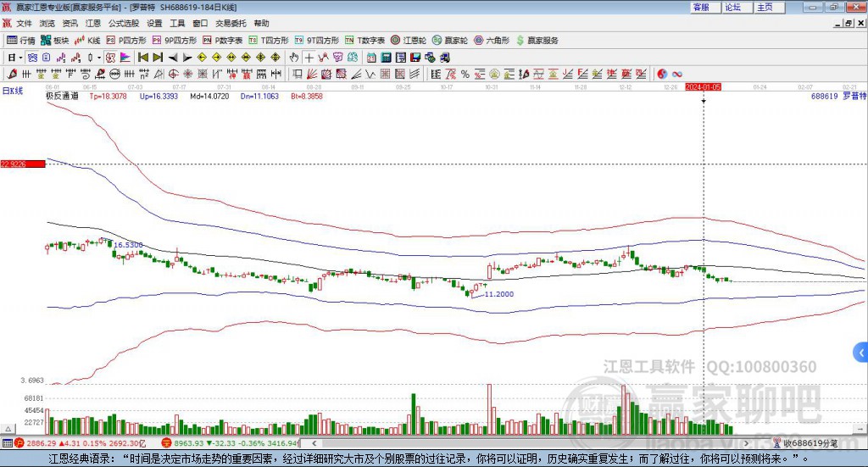The image size is (868, 467).
Task: Click the 688619 罗普特 stock label
Action: pyautogui.click(x=838, y=97)
